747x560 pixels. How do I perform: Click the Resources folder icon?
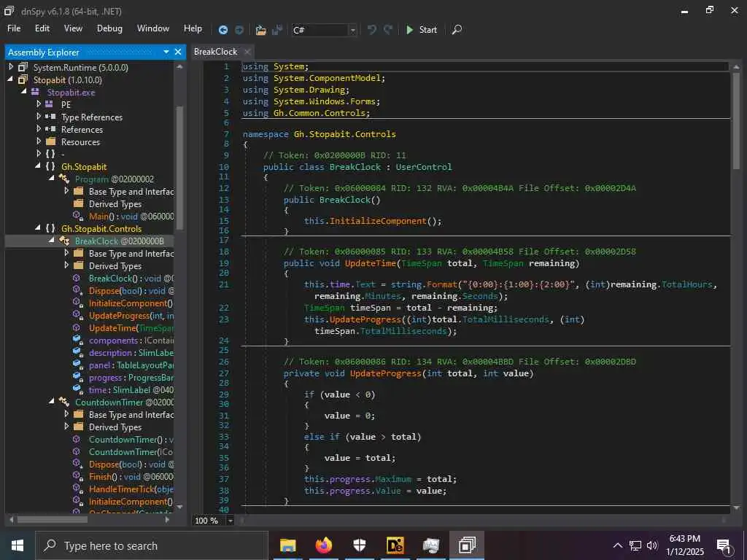51,141
